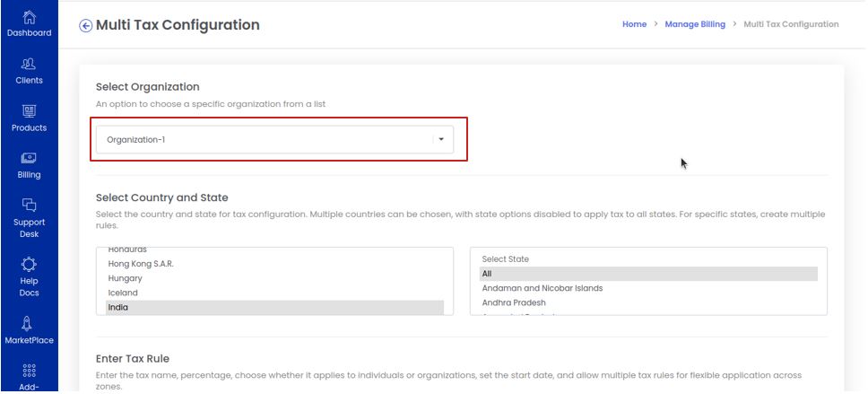Open the Clients sidebar icon

tap(29, 65)
